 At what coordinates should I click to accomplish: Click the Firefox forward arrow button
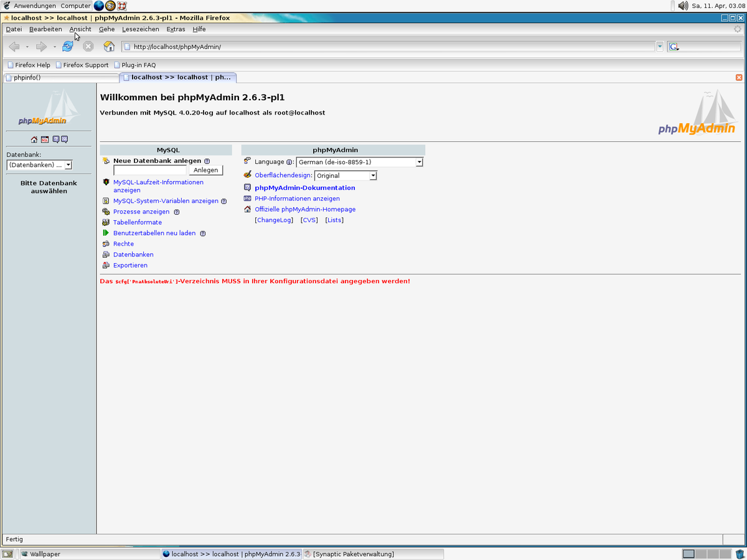click(42, 46)
